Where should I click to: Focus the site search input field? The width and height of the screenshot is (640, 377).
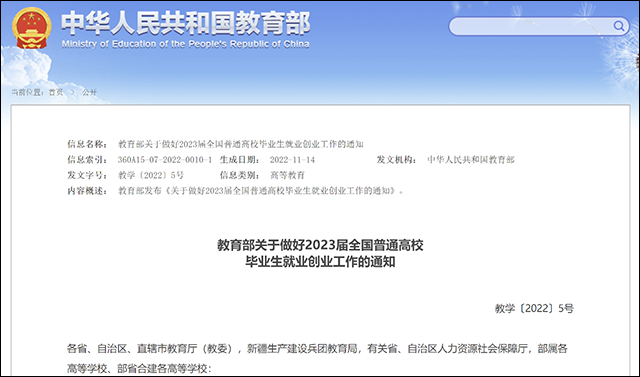click(539, 27)
